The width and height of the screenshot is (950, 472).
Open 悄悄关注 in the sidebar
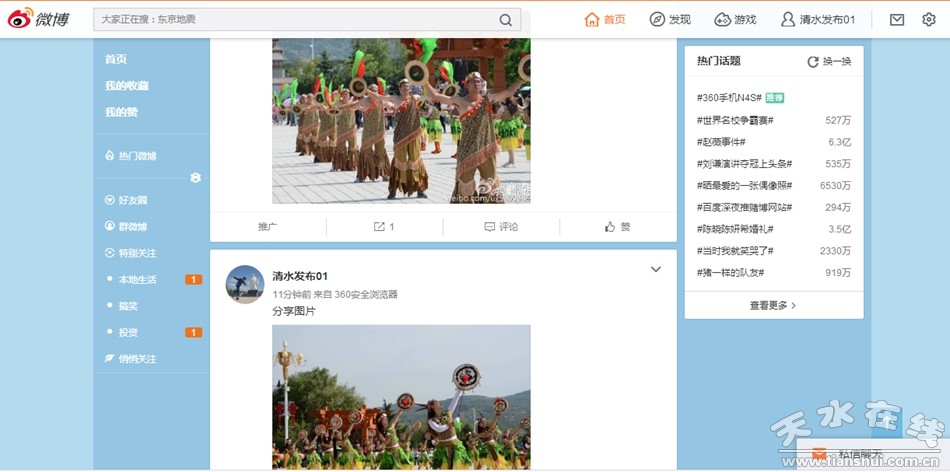(x=131, y=359)
